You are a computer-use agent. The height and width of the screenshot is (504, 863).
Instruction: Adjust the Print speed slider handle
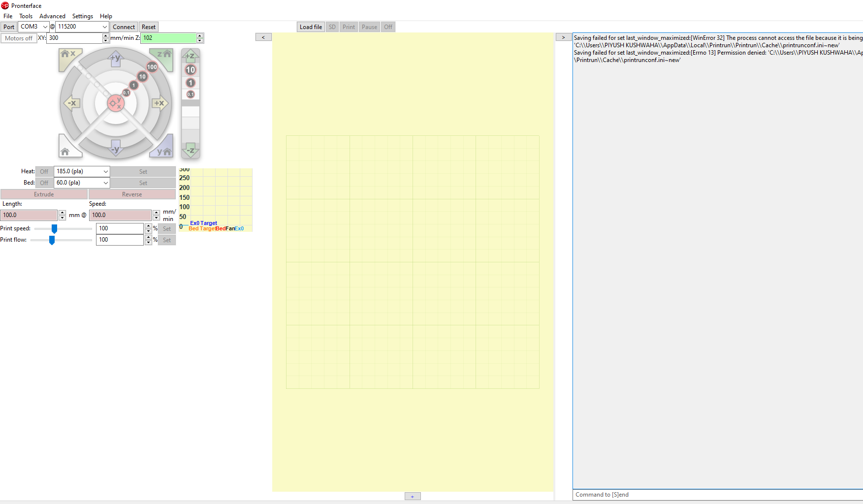55,229
